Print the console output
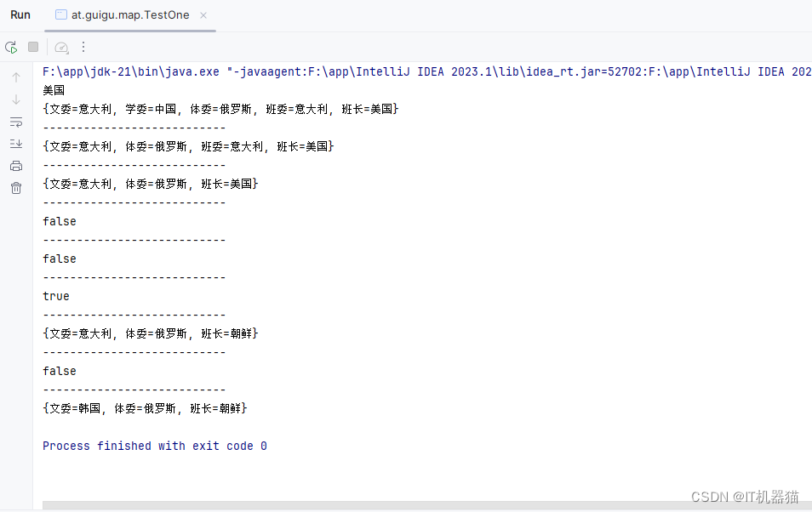Screen dimensions: 812x512 pyautogui.click(x=16, y=166)
